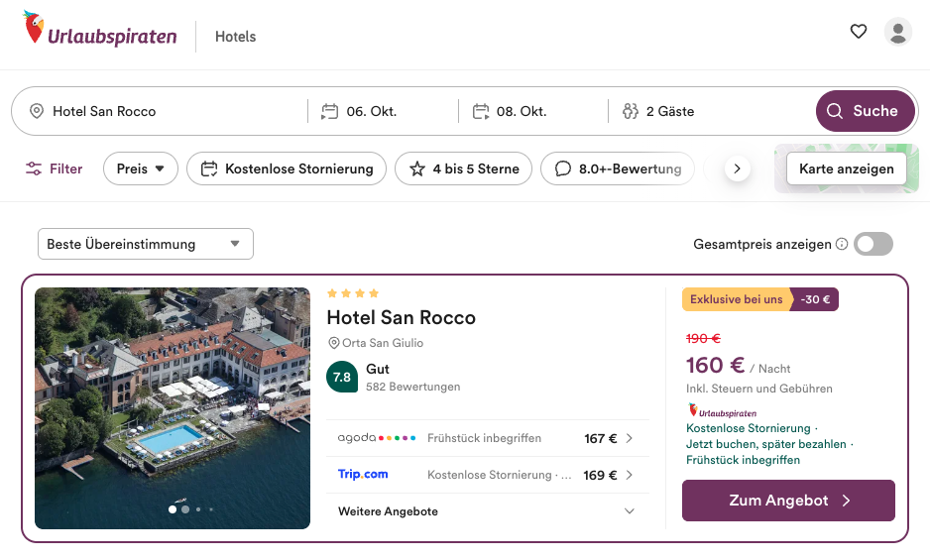Screen dimensions: 930x560
Task: Click Inkl. Steuern und Gebühren note
Action: (x=759, y=389)
